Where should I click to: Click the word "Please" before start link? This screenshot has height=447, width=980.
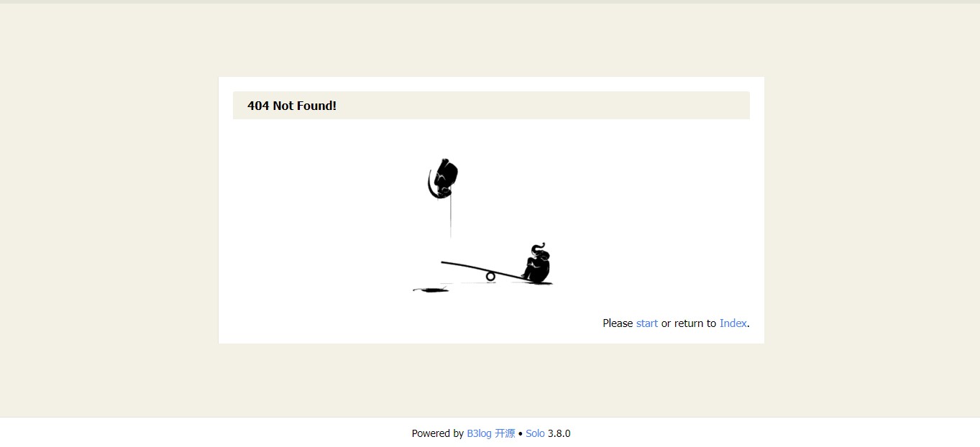618,323
